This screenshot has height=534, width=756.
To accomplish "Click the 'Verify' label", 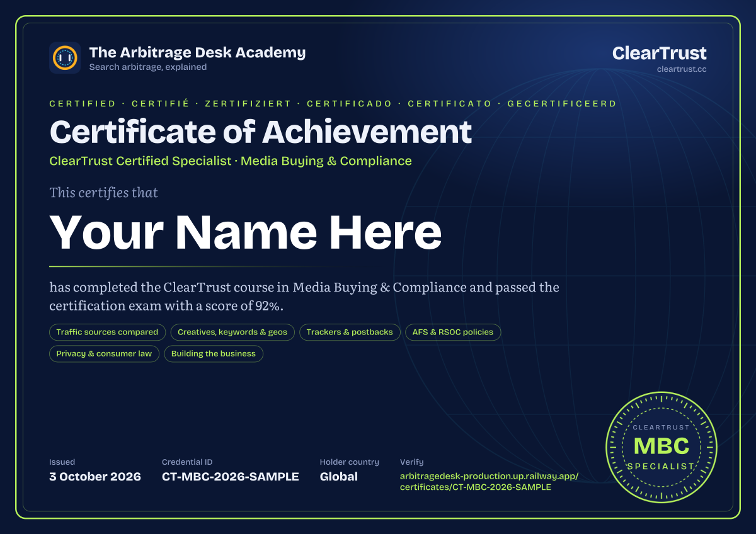I will 412,462.
